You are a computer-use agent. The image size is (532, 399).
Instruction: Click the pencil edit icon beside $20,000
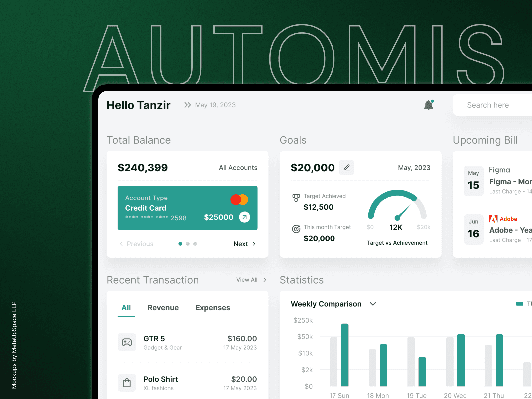point(346,168)
